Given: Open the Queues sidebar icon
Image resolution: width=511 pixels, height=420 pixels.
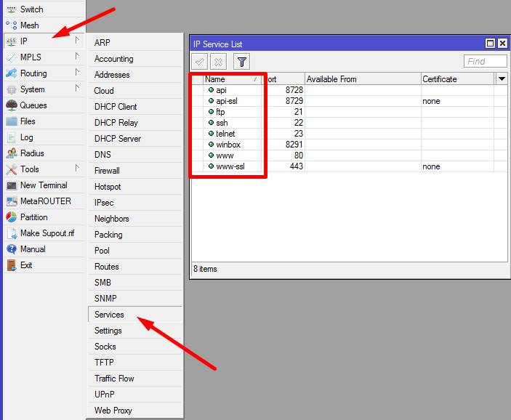Looking at the screenshot, I should pos(12,105).
